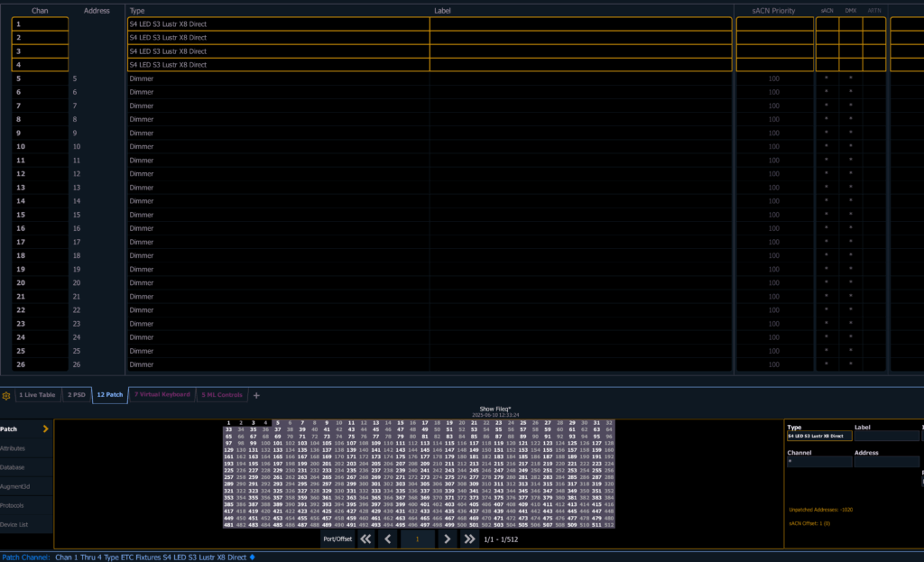Click the Address column header
The image size is (924, 562).
tap(97, 11)
